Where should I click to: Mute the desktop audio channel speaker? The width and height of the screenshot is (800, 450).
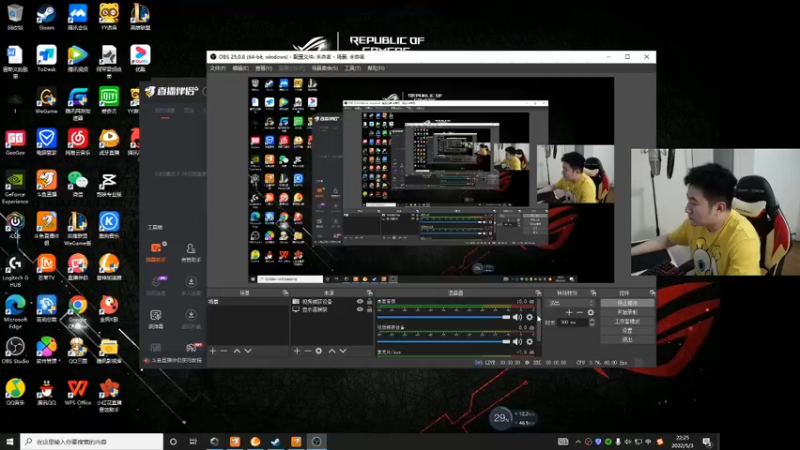(x=517, y=317)
